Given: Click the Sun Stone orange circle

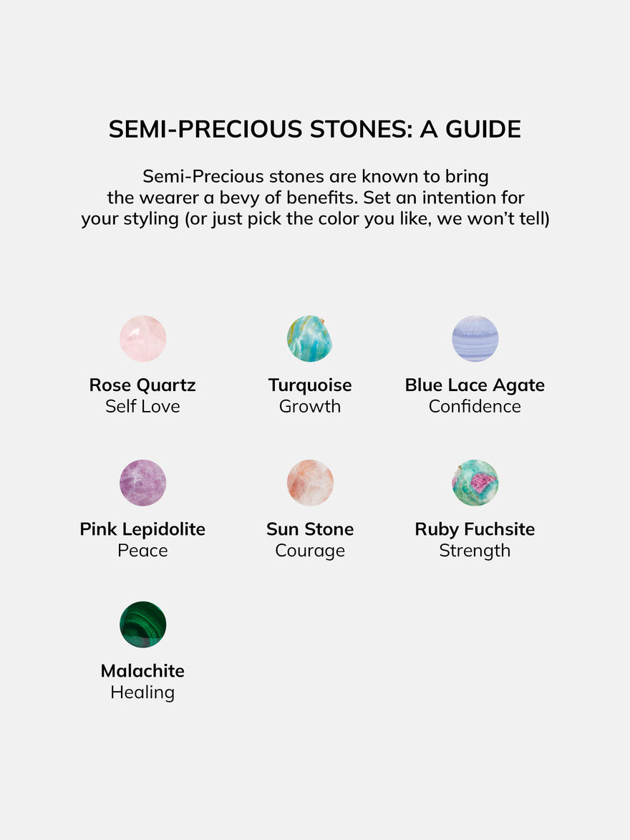Looking at the screenshot, I should click(x=310, y=483).
